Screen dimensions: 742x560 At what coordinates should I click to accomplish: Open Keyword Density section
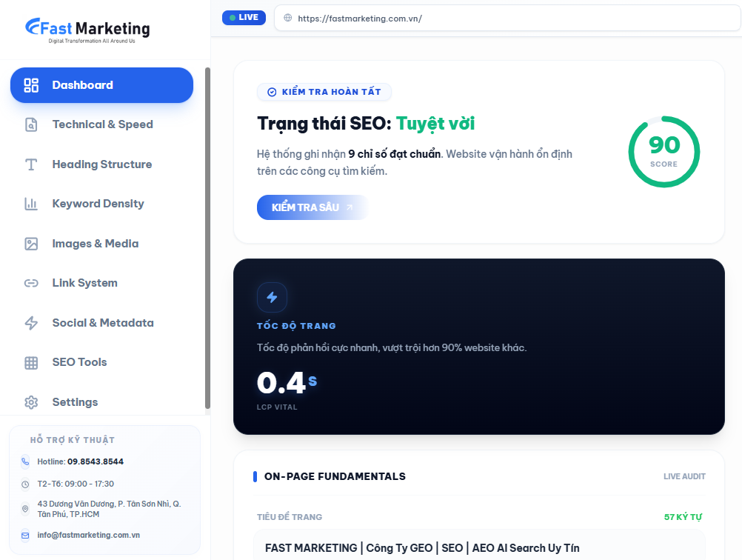pyautogui.click(x=101, y=204)
